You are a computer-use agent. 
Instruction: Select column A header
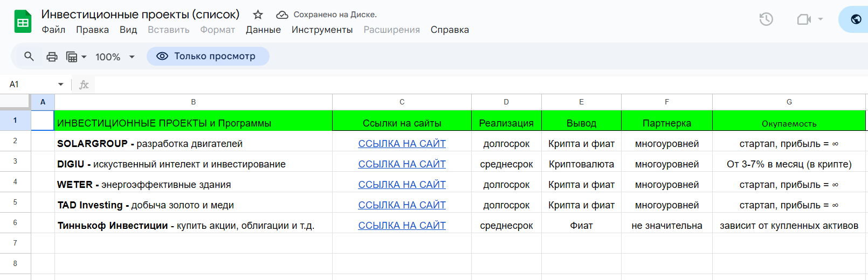(x=43, y=102)
